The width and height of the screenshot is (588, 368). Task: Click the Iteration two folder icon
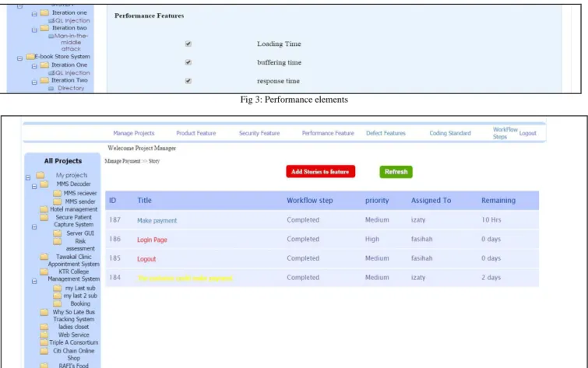44,28
